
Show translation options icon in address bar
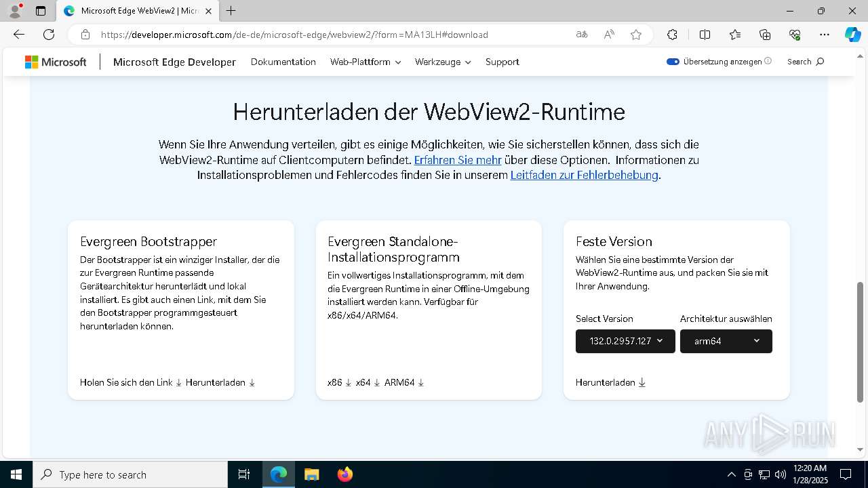tap(581, 35)
